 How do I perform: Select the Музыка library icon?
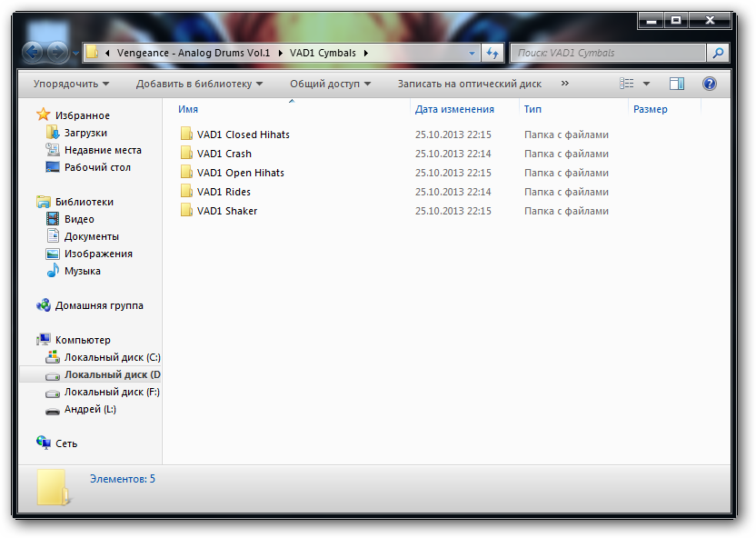[x=53, y=271]
